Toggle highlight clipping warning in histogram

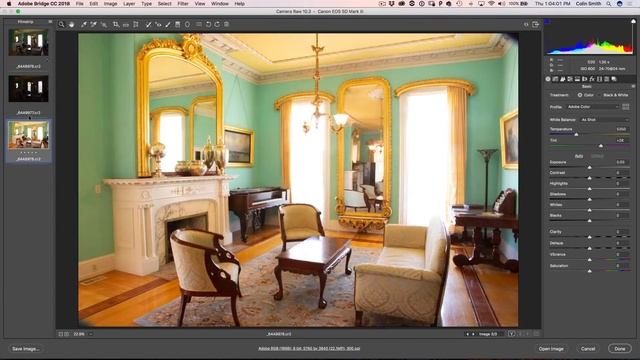[x=633, y=22]
